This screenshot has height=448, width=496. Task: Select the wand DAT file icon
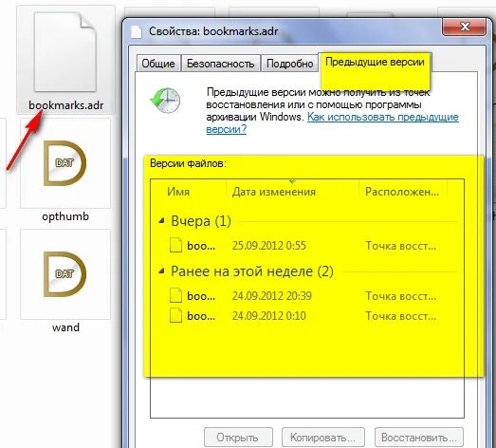pos(64,274)
